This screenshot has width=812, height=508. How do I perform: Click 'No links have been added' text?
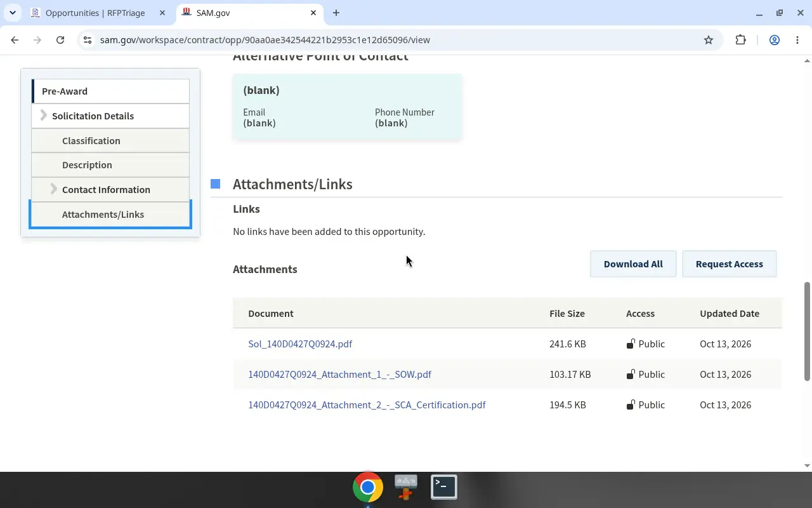329,231
